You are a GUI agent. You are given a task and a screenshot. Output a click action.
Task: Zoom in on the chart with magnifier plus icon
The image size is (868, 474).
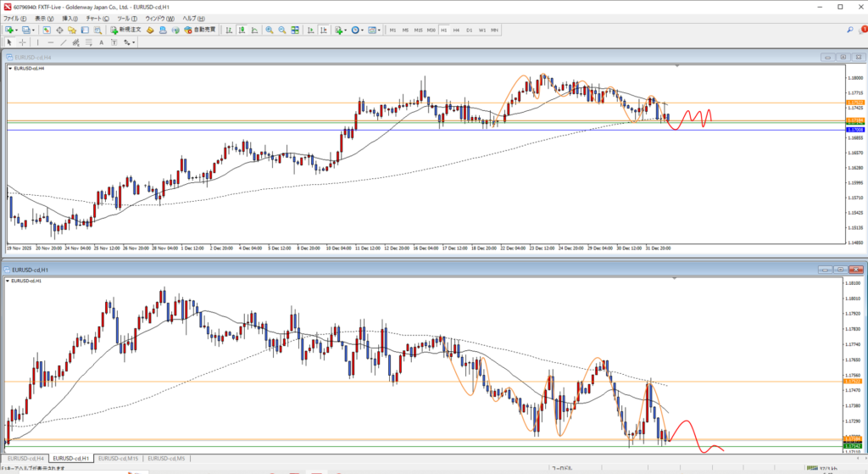point(269,30)
